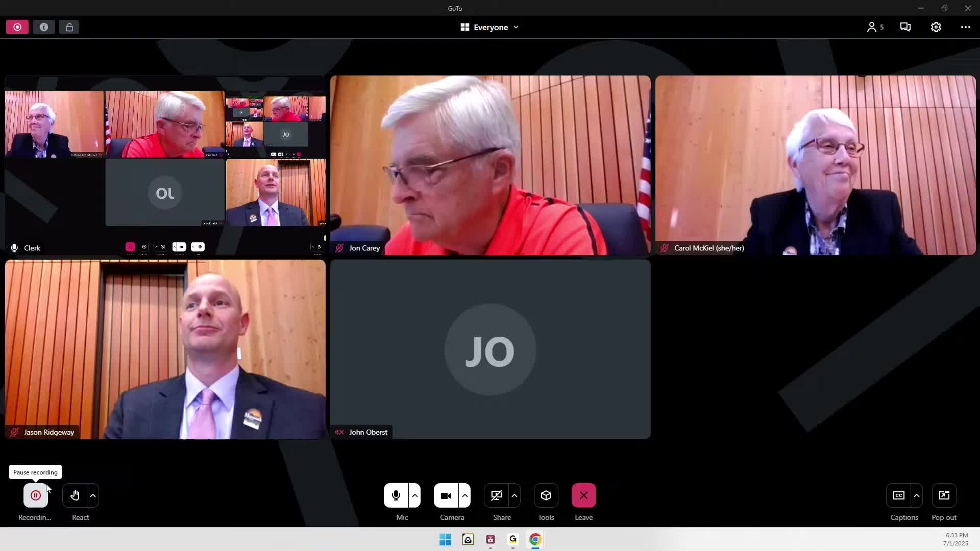Click the raise hand React icon

pyautogui.click(x=75, y=495)
